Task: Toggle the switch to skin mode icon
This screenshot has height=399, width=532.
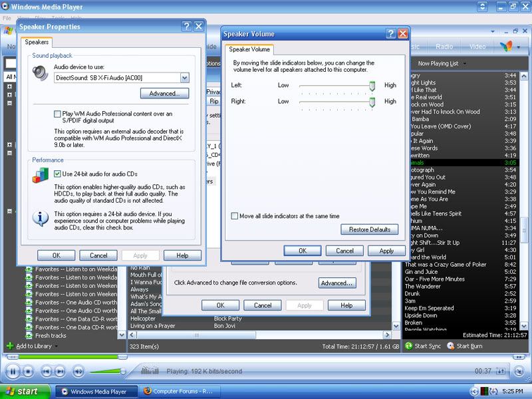Action: (x=519, y=372)
